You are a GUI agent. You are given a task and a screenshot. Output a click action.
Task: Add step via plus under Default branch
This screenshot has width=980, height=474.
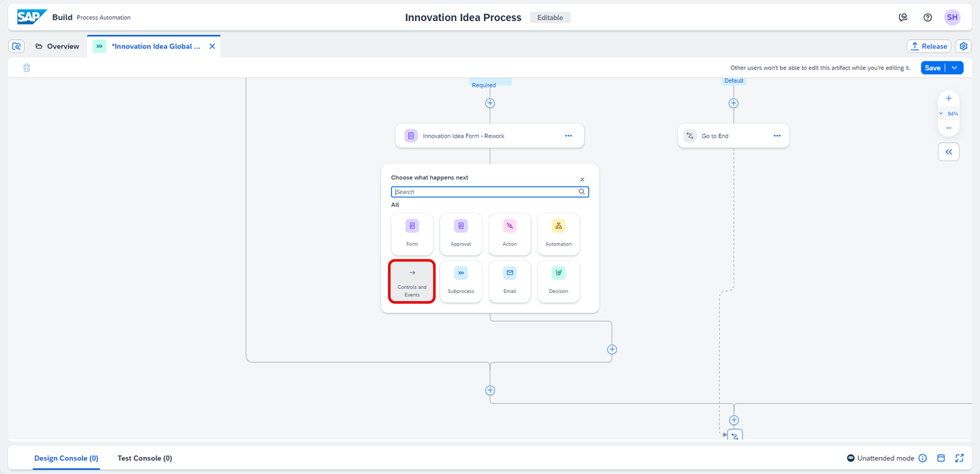pyautogui.click(x=734, y=104)
